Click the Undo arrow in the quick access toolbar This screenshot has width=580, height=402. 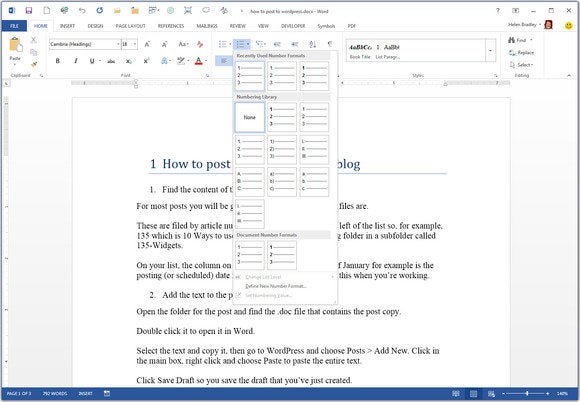[x=82, y=11]
